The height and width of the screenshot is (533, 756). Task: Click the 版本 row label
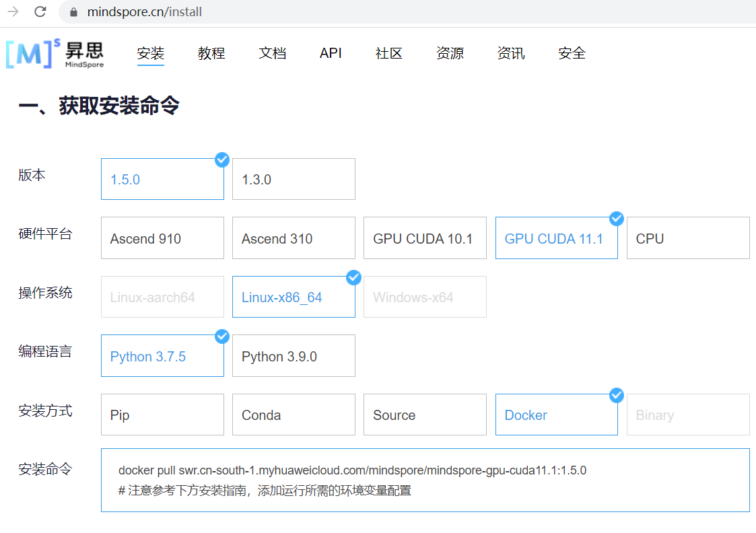32,174
